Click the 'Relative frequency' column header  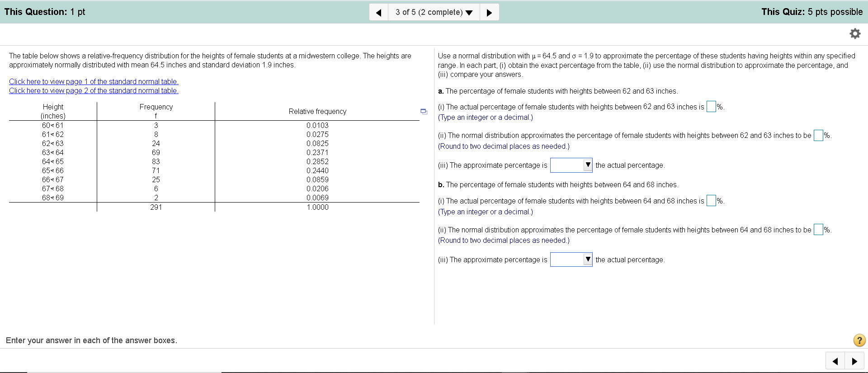click(317, 111)
